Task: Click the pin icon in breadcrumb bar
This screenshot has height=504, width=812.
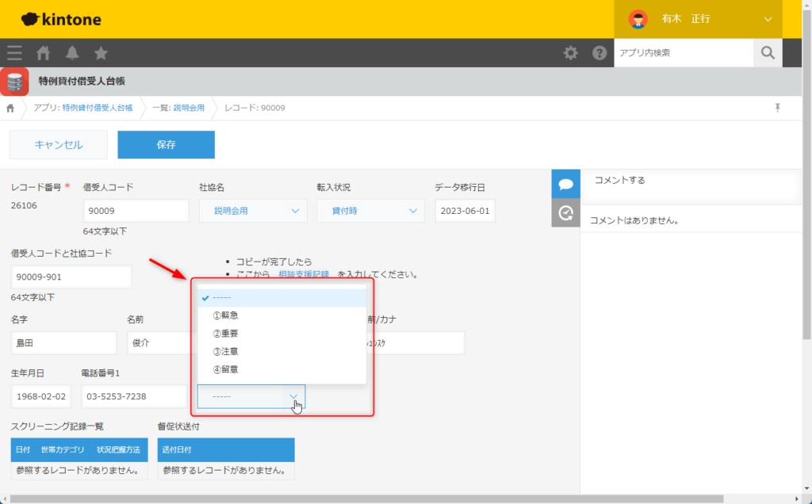Action: click(778, 108)
